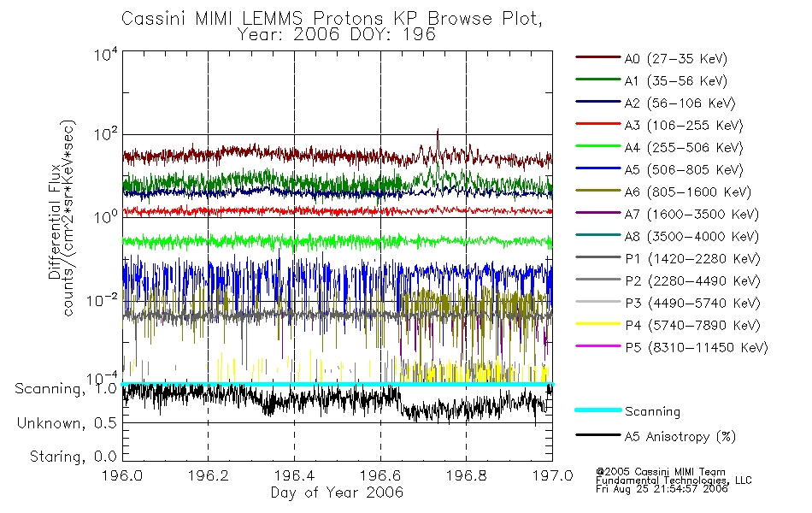This screenshot has height=513, width=812.
Task: Select the P5 (8310-11450 KeV) legend label
Action: tap(697, 348)
